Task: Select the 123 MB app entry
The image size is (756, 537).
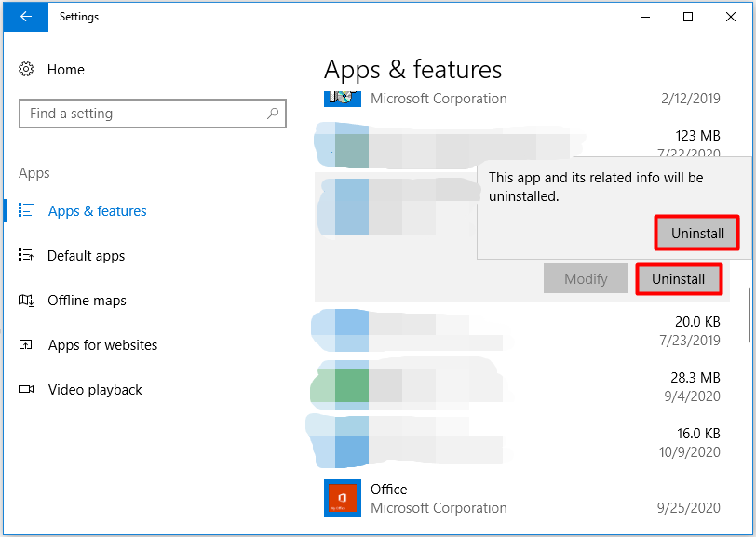Action: 521,145
